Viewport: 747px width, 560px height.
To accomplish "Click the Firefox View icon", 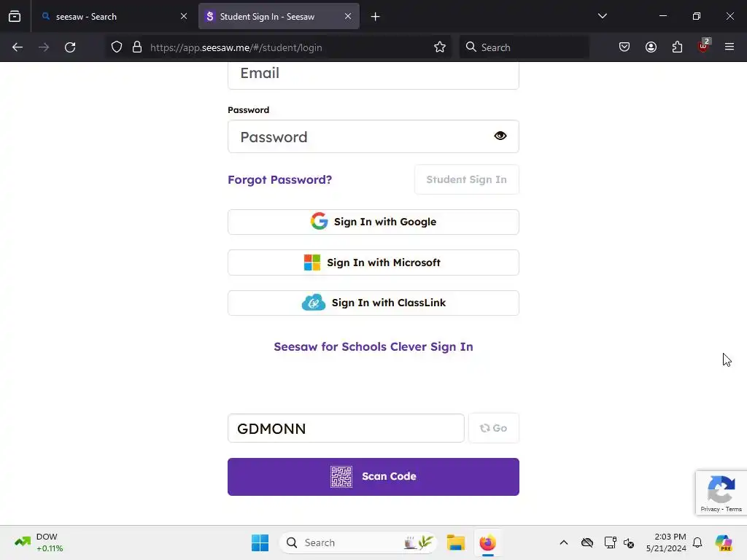I will click(15, 16).
